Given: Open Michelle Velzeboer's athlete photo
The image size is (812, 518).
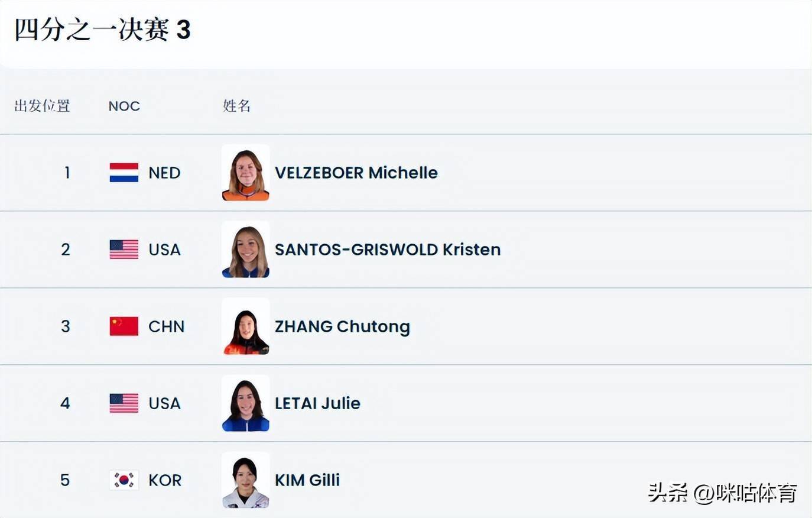Looking at the screenshot, I should (246, 173).
